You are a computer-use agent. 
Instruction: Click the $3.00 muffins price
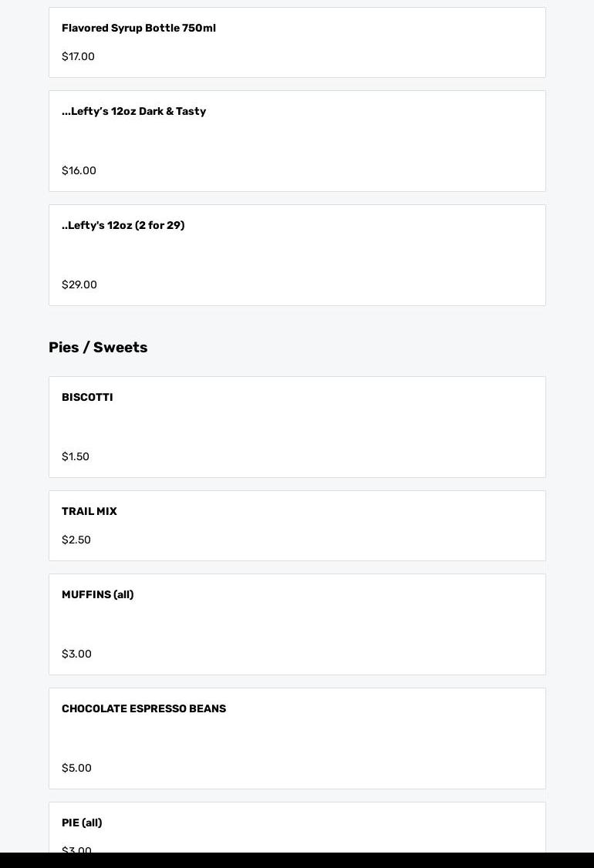coord(76,654)
